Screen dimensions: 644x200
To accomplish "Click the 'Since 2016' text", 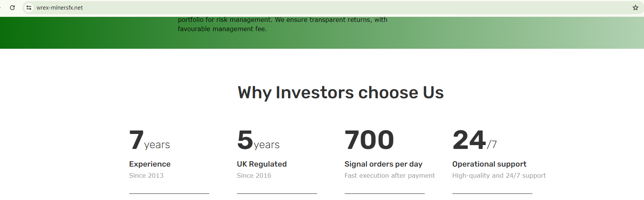I will click(x=254, y=175).
